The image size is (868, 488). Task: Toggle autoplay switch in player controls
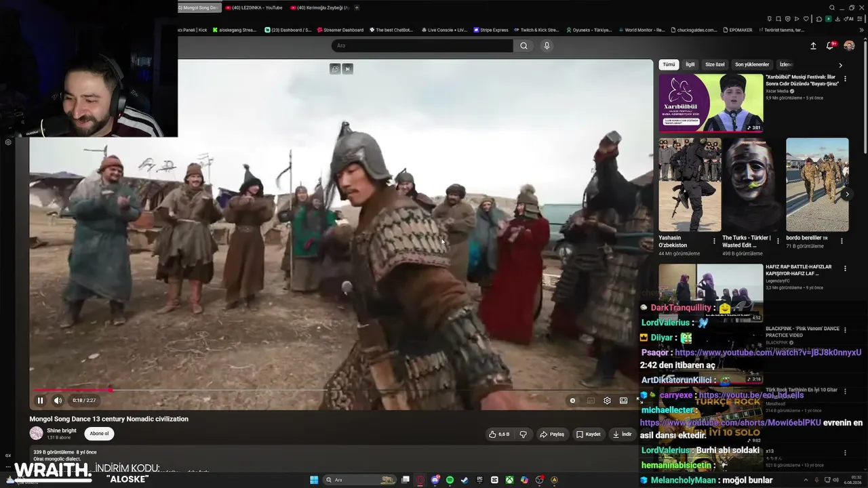point(573,401)
